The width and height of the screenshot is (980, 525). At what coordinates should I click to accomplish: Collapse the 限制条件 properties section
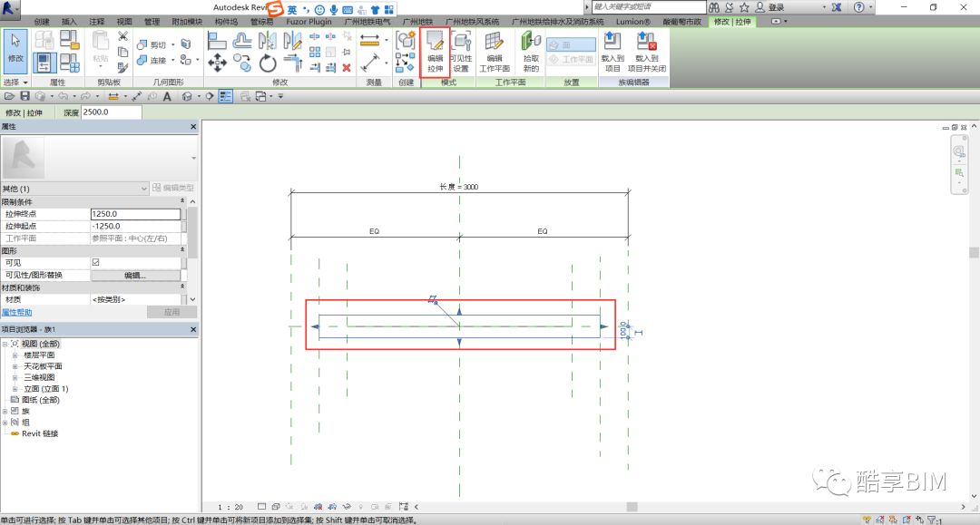pos(181,201)
